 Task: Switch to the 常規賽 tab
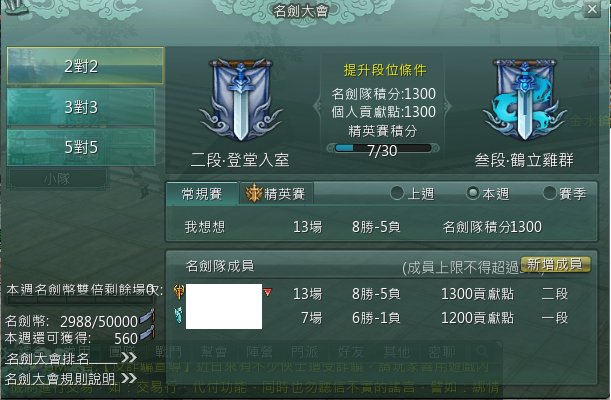[x=202, y=193]
